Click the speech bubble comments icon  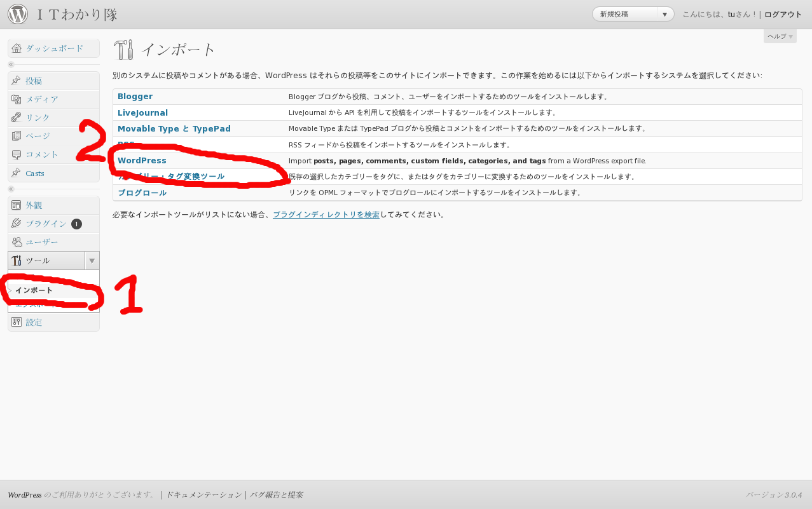point(17,154)
